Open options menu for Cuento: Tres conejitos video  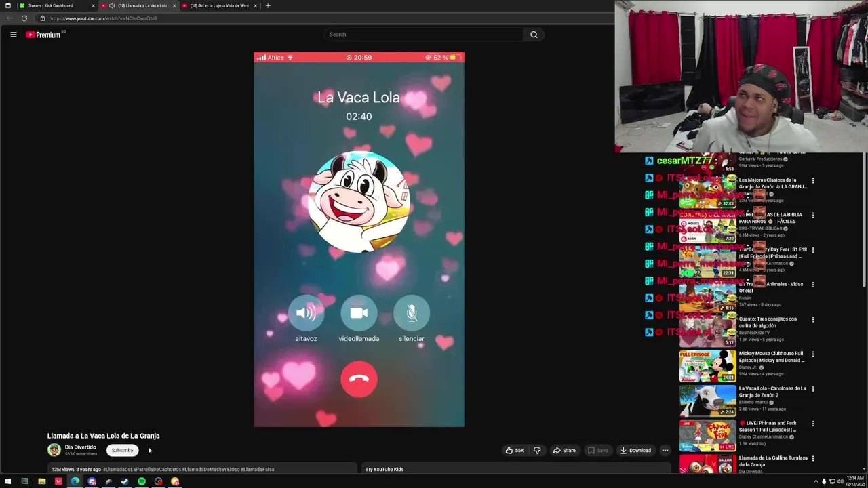point(812,319)
